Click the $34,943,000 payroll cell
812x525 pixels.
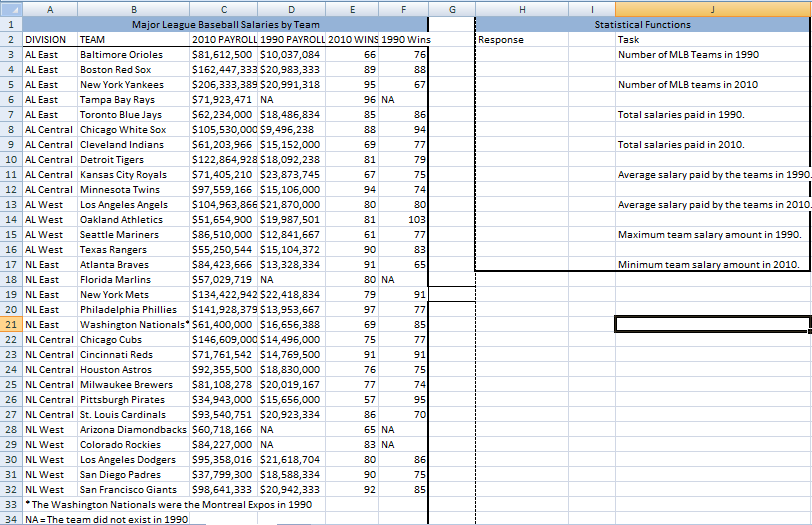(x=224, y=400)
